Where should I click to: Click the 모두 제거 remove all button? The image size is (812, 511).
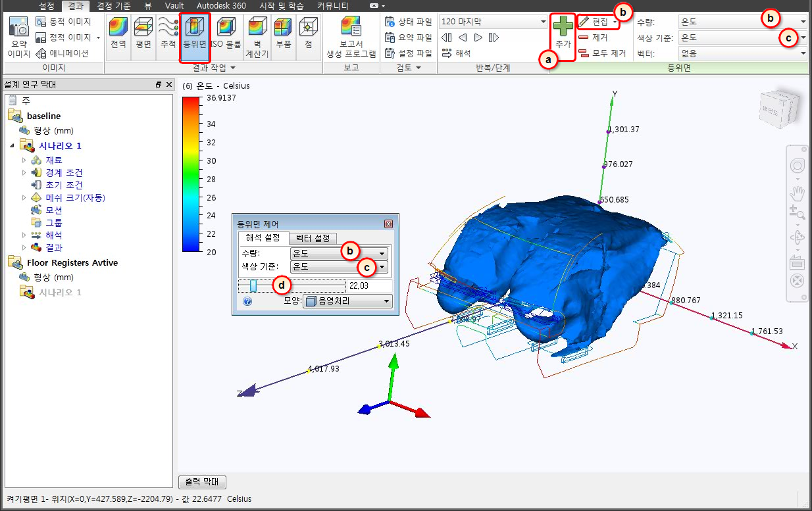point(602,53)
